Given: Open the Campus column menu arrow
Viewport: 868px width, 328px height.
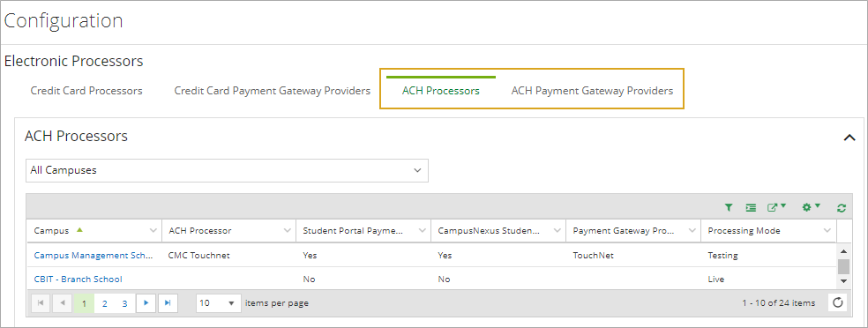Looking at the screenshot, I should pyautogui.click(x=153, y=231).
